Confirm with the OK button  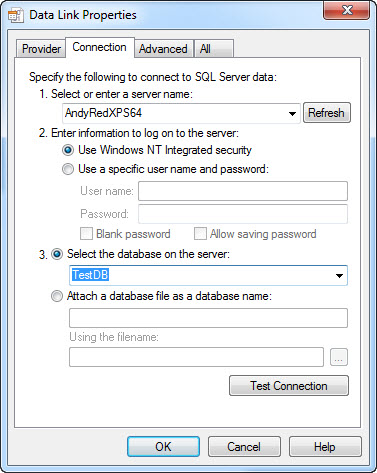coord(163,447)
